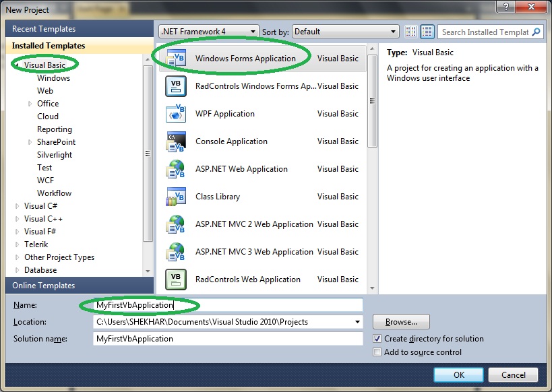The width and height of the screenshot is (552, 392).
Task: Enable Add to source control checkbox
Action: pyautogui.click(x=377, y=352)
